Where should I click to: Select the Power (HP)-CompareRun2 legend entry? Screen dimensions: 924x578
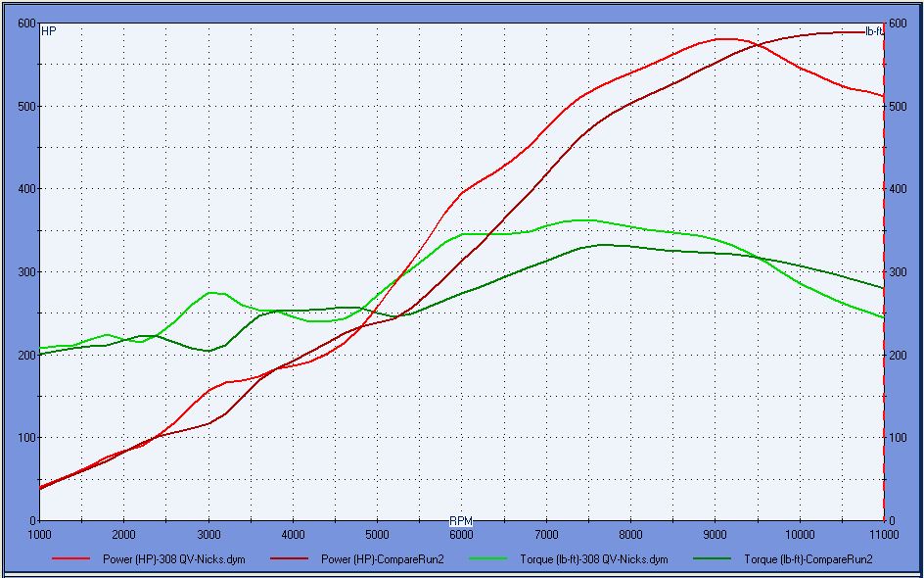pyautogui.click(x=383, y=559)
